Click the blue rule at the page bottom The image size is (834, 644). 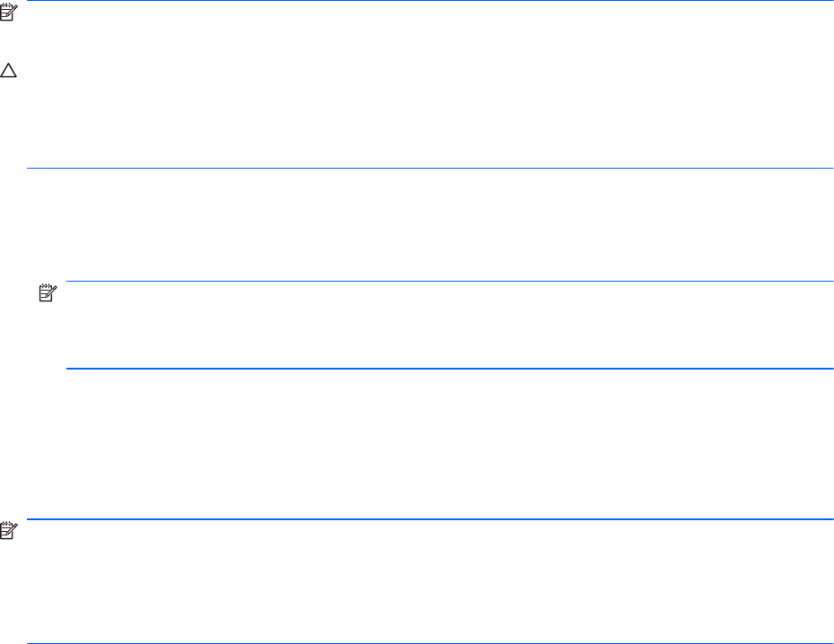[x=430, y=643]
